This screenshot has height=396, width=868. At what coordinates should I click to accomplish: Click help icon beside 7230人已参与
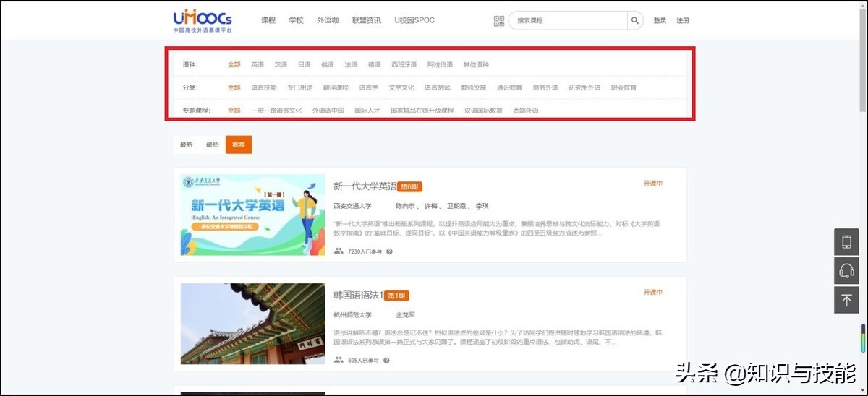[x=389, y=251]
